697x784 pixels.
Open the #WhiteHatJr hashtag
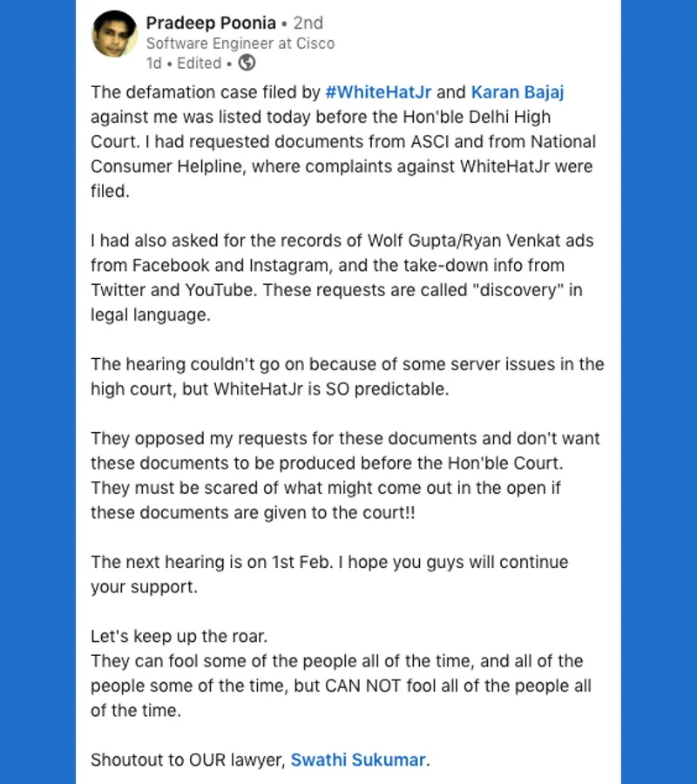378,92
